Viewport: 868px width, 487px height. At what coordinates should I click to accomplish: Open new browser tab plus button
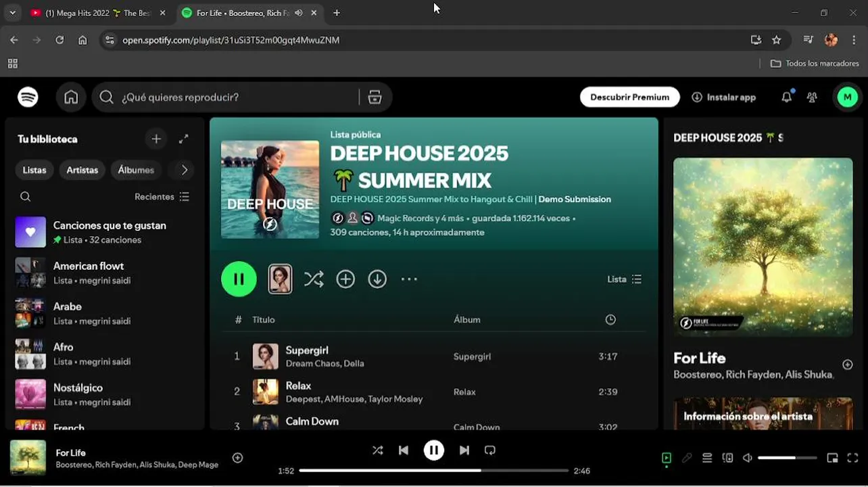point(337,13)
